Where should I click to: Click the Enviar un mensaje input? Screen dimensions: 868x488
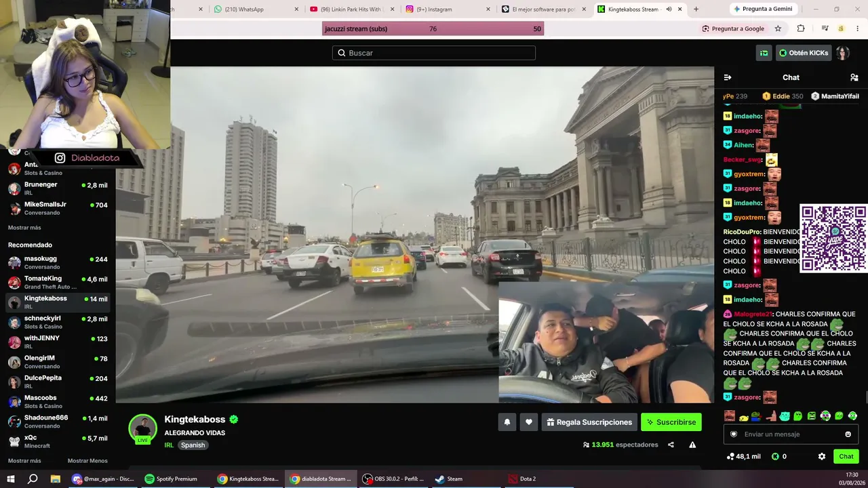tap(791, 434)
